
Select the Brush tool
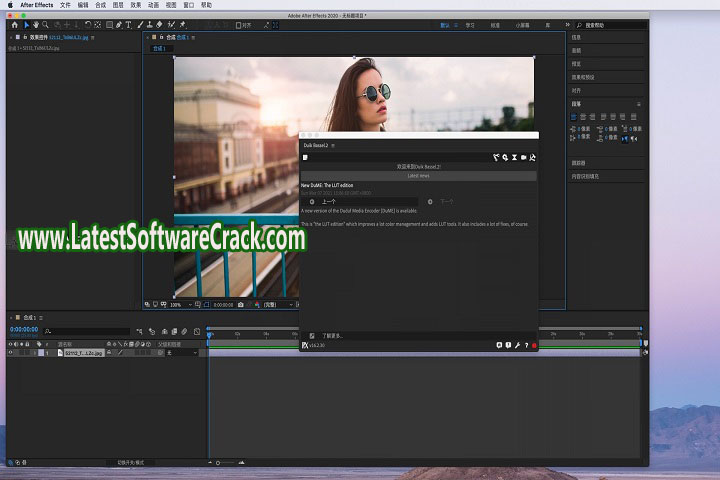click(141, 25)
